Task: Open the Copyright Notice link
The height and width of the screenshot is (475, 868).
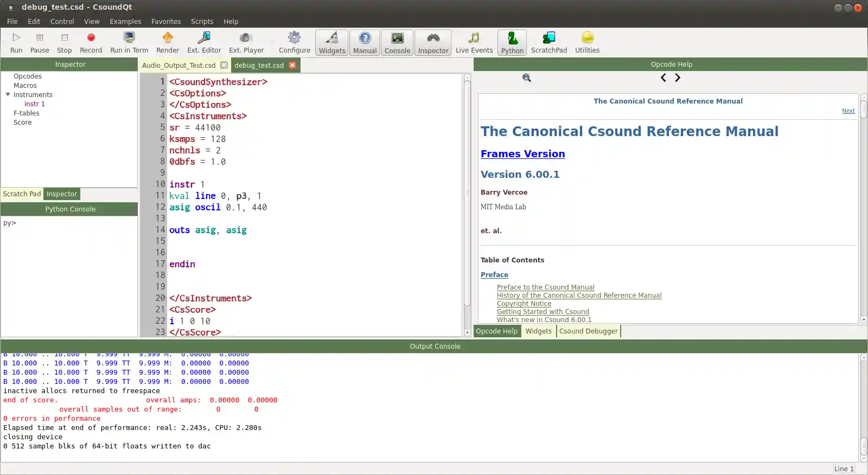Action: (x=524, y=304)
